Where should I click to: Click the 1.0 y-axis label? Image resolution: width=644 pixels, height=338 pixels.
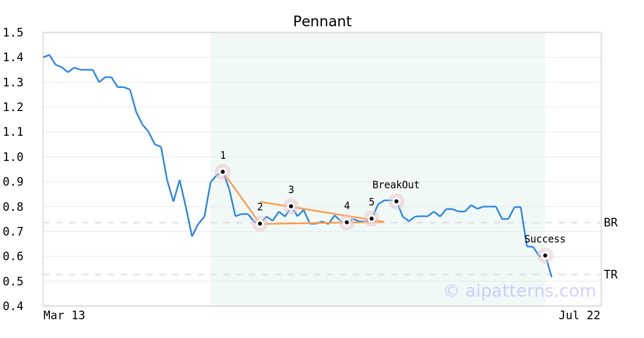[13, 157]
